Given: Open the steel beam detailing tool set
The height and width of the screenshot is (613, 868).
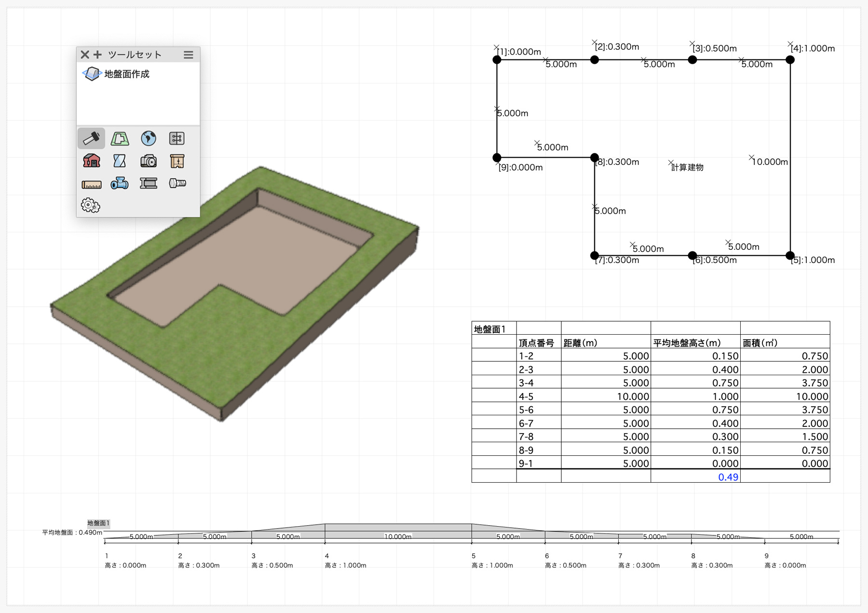Looking at the screenshot, I should [149, 183].
